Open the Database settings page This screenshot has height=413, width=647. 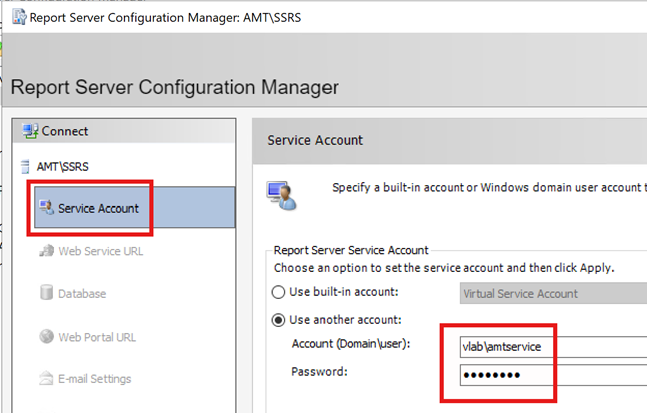click(82, 294)
